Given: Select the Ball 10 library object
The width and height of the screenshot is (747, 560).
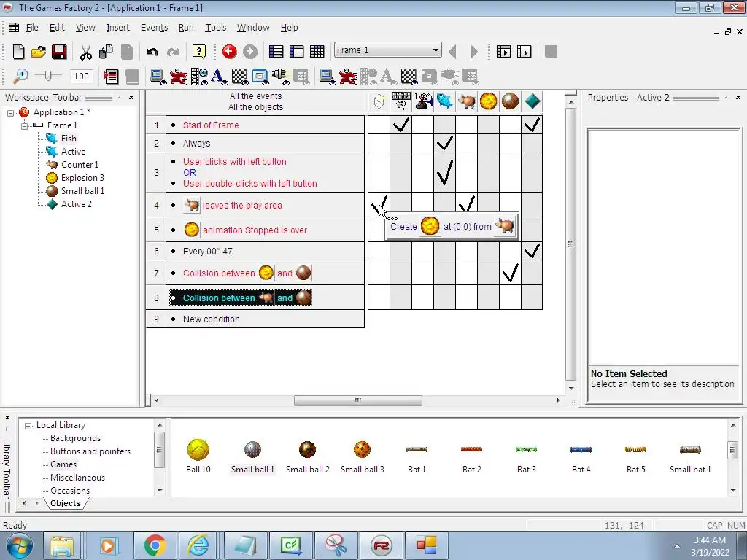Looking at the screenshot, I should 198,456.
